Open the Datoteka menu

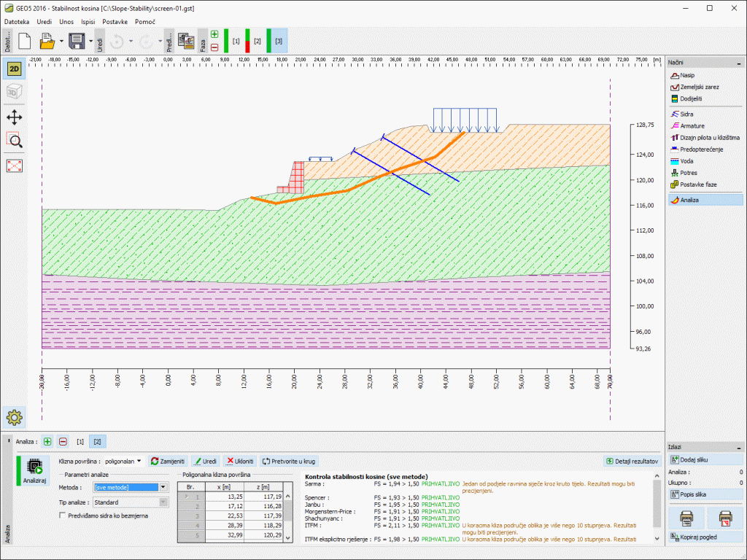point(18,22)
